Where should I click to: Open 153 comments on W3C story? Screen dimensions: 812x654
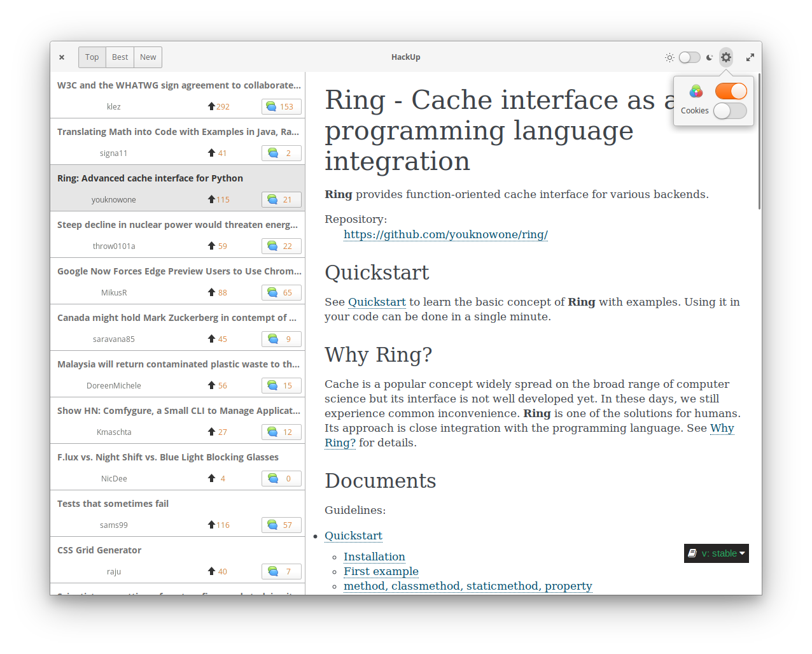tap(281, 106)
